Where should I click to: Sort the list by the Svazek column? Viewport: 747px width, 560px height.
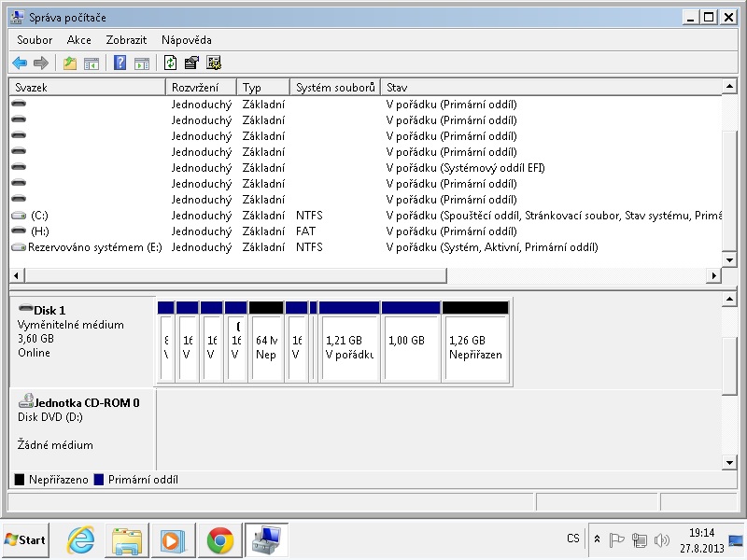coord(87,87)
